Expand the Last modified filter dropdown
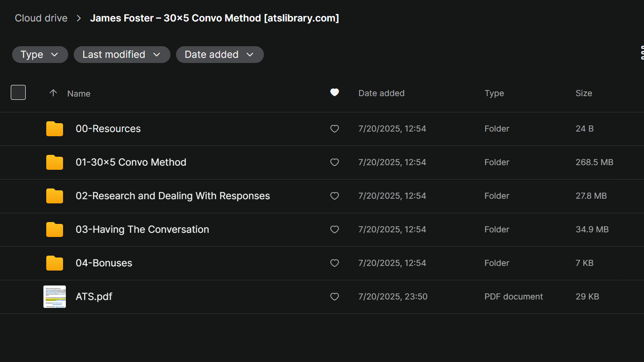This screenshot has height=362, width=644. (x=121, y=55)
